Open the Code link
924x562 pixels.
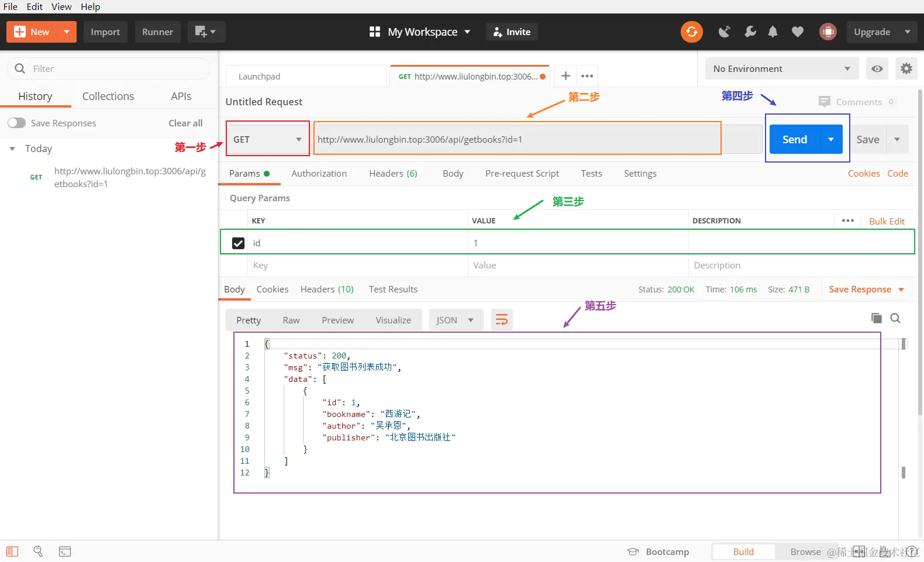[898, 174]
